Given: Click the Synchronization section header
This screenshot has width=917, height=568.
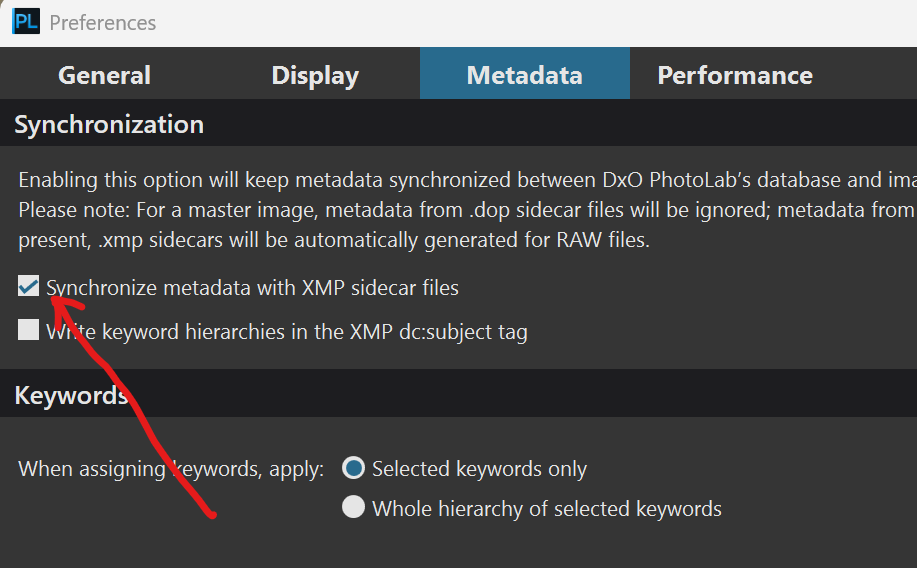Looking at the screenshot, I should 109,124.
